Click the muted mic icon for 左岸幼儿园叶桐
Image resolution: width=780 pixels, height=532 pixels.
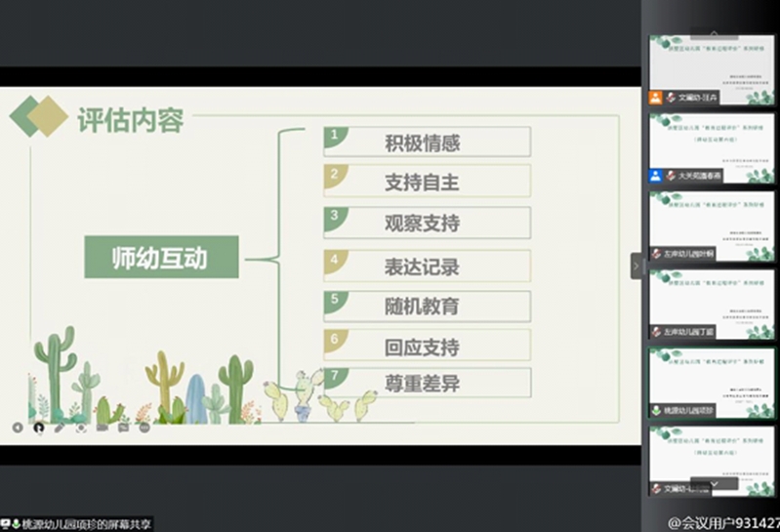point(656,254)
